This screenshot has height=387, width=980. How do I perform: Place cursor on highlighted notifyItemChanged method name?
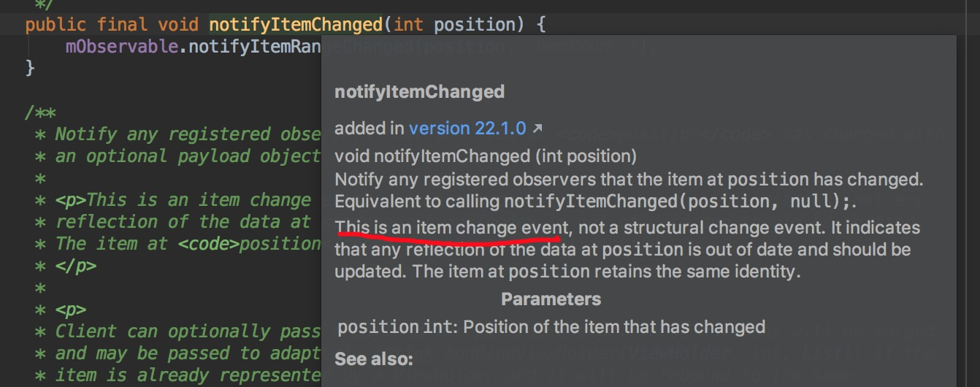(296, 24)
